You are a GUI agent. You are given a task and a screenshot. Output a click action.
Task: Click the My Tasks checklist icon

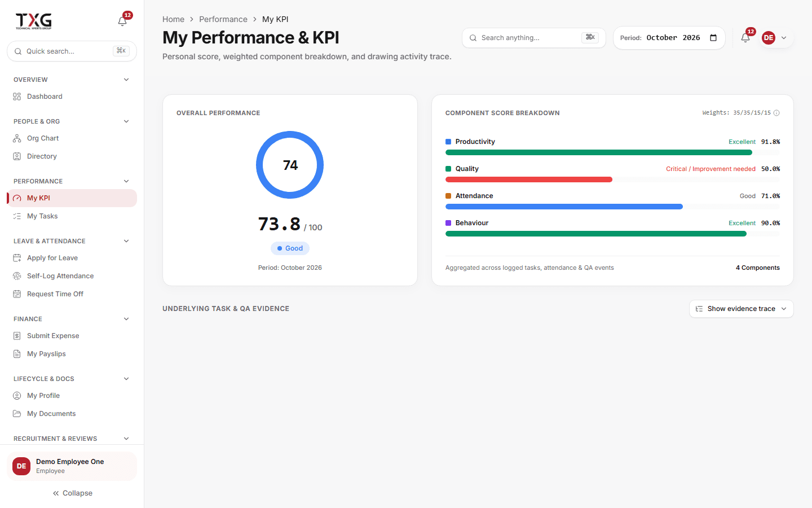(x=17, y=216)
